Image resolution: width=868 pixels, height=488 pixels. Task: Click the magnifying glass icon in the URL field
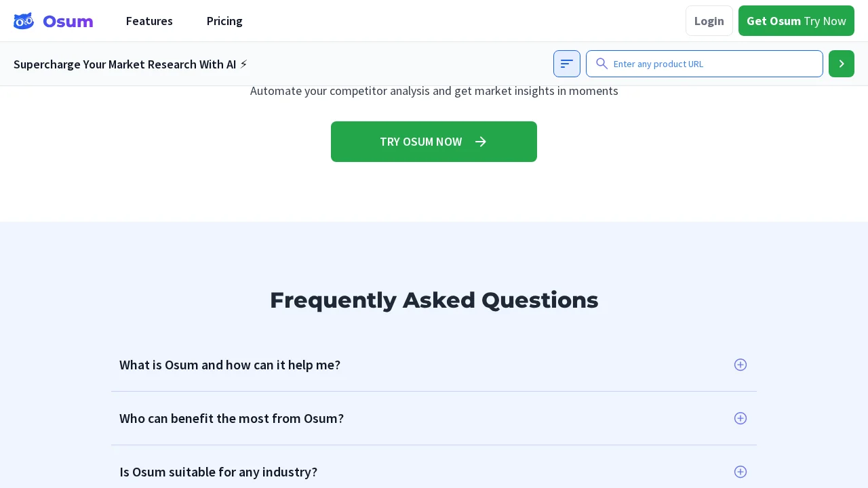[602, 64]
